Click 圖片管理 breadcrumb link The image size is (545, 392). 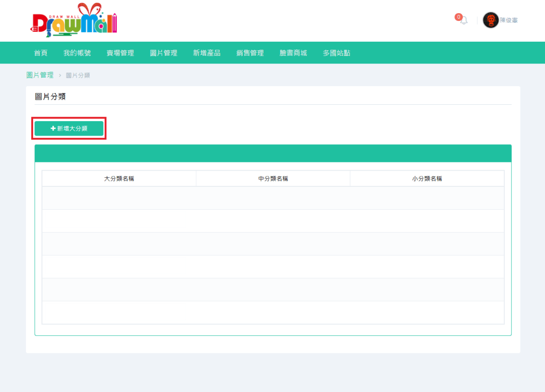pyautogui.click(x=40, y=75)
